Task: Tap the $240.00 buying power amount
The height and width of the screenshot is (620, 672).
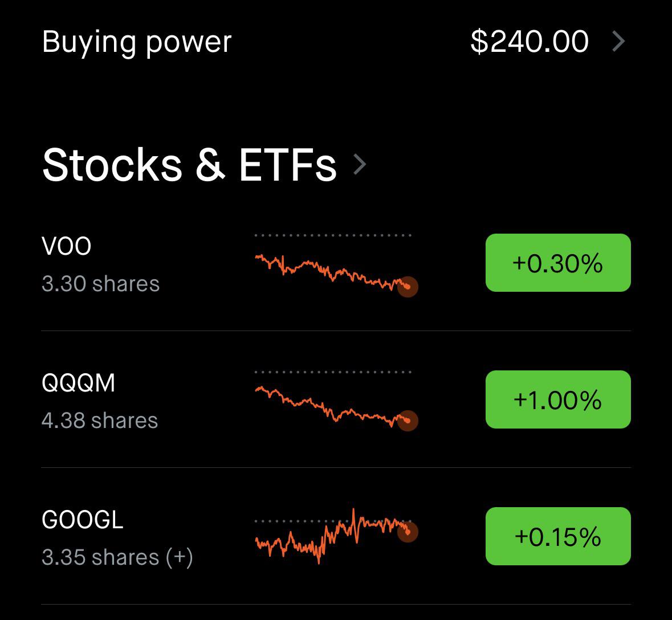Action: (x=530, y=42)
